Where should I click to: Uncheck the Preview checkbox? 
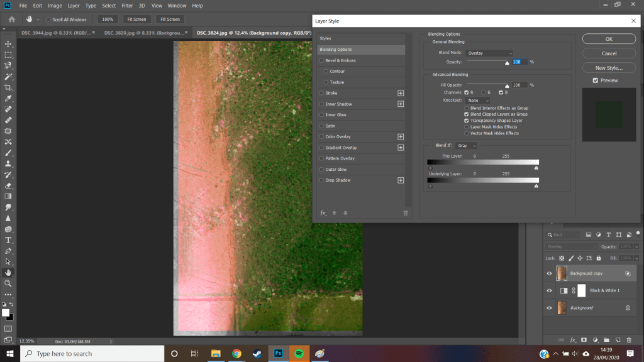point(595,80)
